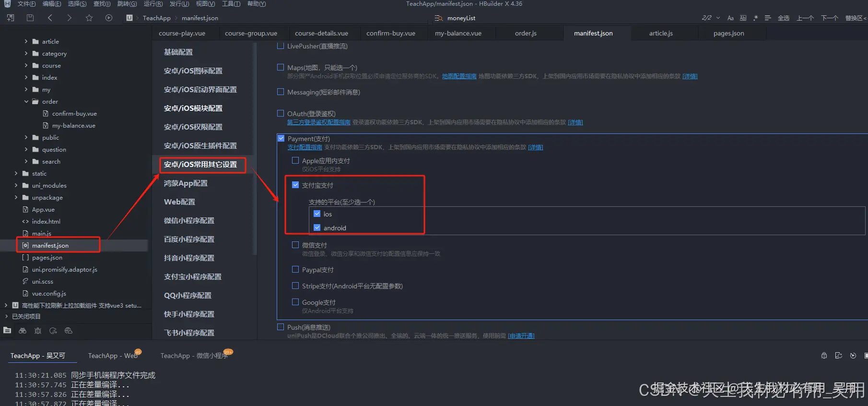
Task: Expand the 已关闭项目 section
Action: 6,316
